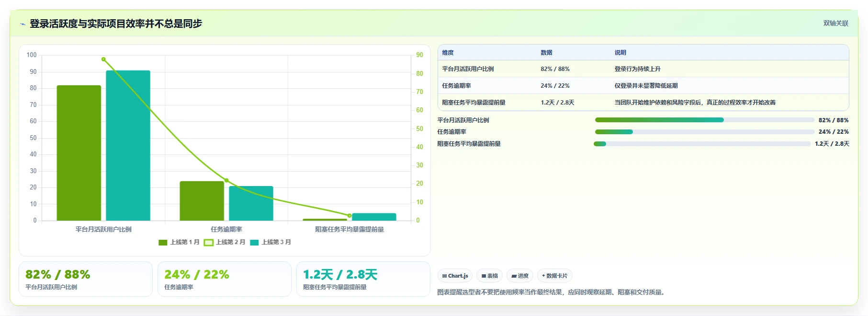
Task: Click the 双轴关联 label in header
Action: coord(836,23)
